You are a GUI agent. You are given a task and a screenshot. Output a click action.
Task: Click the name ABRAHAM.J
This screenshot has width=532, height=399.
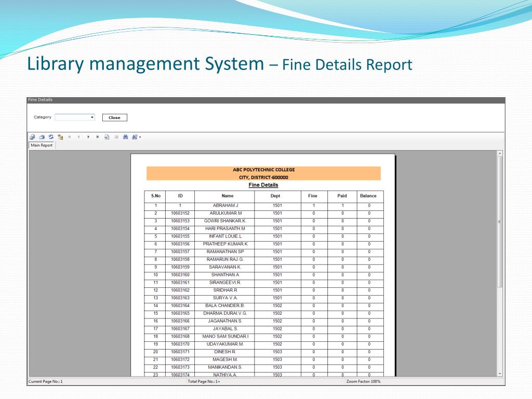click(x=225, y=206)
